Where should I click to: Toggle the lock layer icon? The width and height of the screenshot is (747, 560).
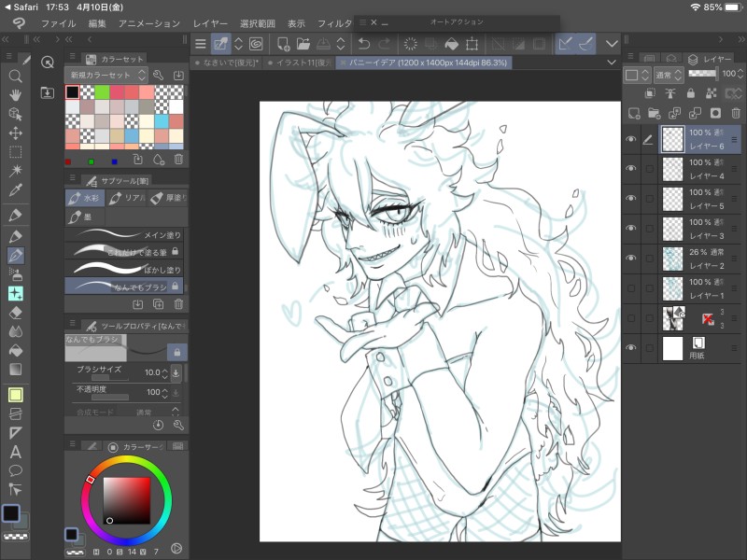click(690, 93)
